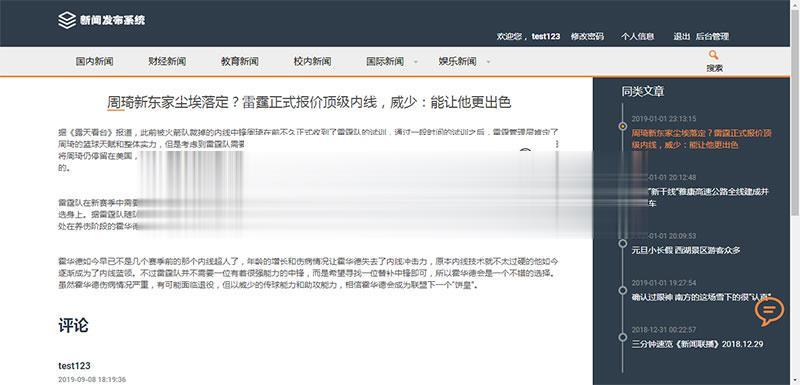Open the 国际新闻 menu item
Viewport: 800px width, 385px height.
pyautogui.click(x=385, y=62)
